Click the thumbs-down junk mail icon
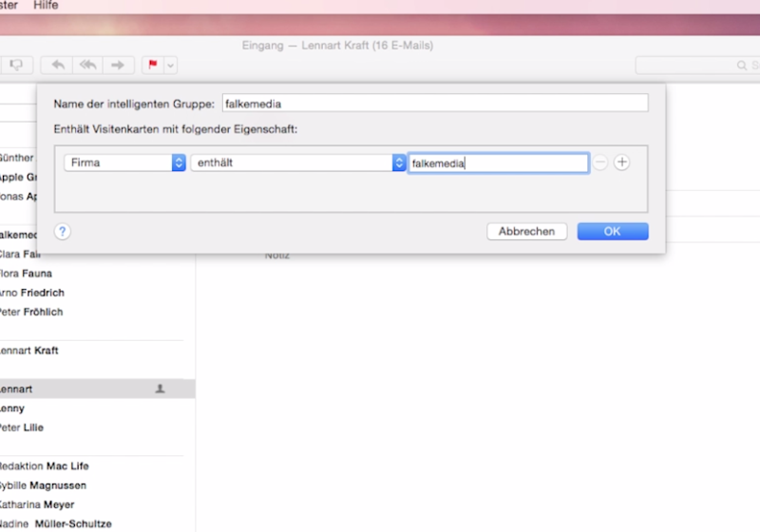The width and height of the screenshot is (760, 532). click(16, 65)
